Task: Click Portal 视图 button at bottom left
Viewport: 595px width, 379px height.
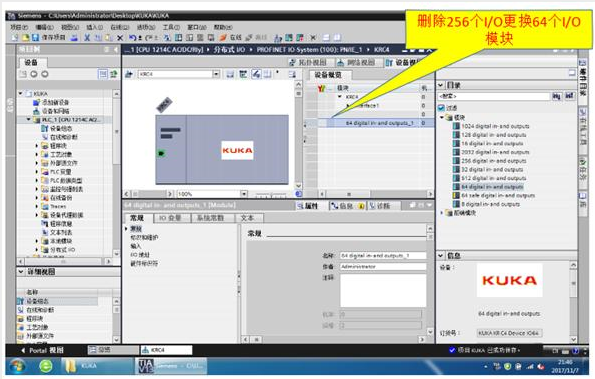Action: click(42, 350)
